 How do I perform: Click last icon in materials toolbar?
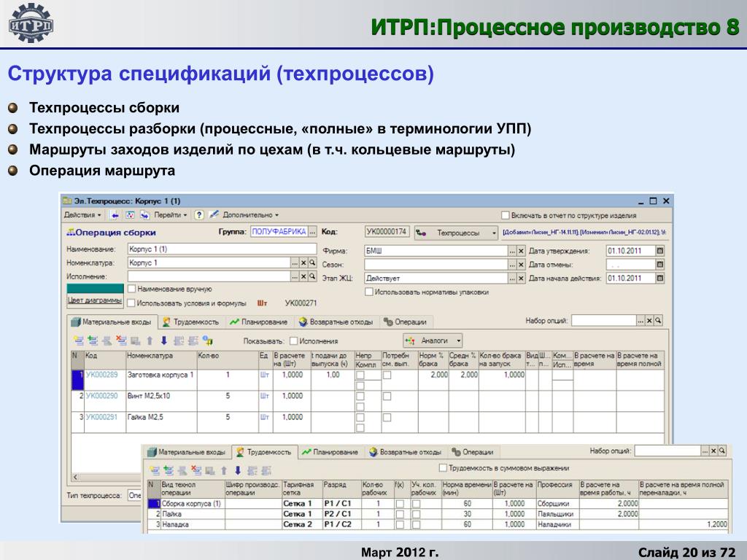pyautogui.click(x=208, y=341)
